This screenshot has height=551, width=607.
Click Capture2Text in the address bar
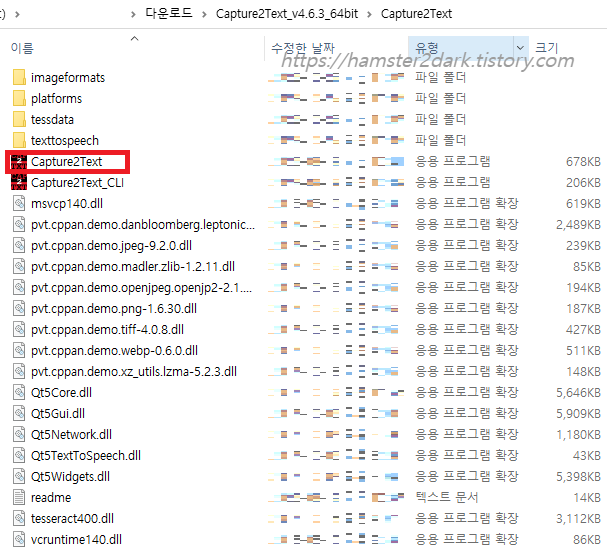pyautogui.click(x=416, y=14)
